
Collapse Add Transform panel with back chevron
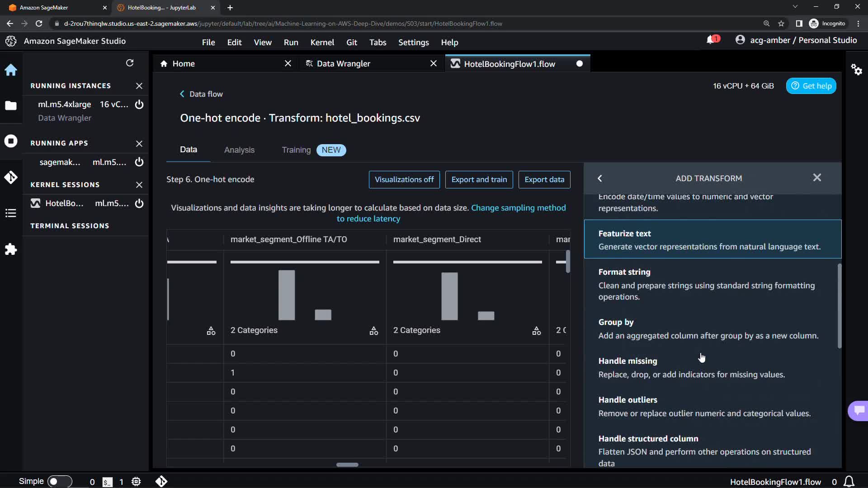[x=600, y=178]
